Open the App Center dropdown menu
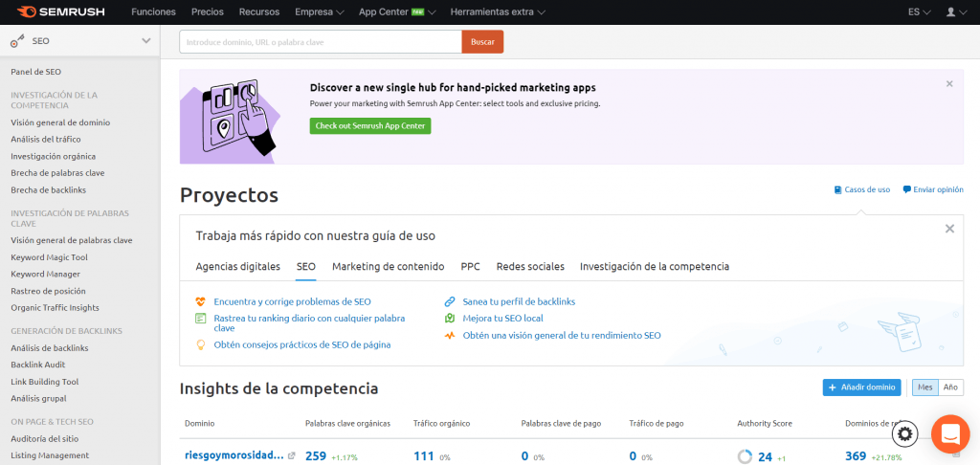This screenshot has width=980, height=465. point(397,11)
